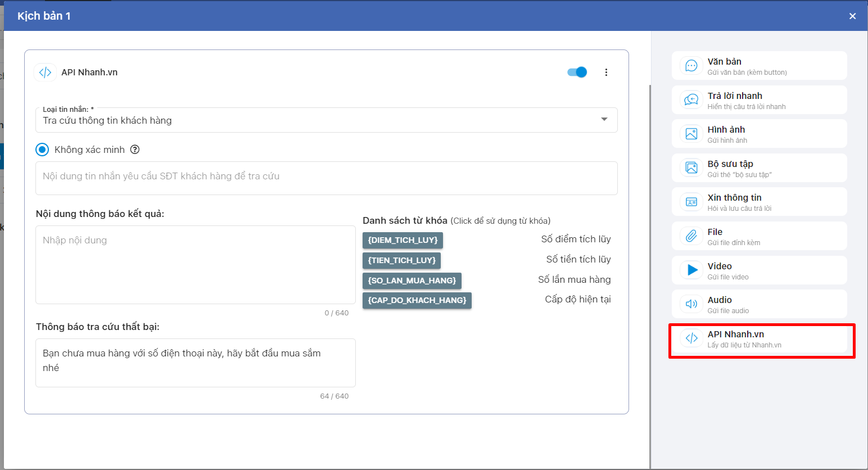Image resolution: width=868 pixels, height=470 pixels.
Task: Add the {CAP_DO_KHACH_HANG} keyword
Action: [x=417, y=300]
